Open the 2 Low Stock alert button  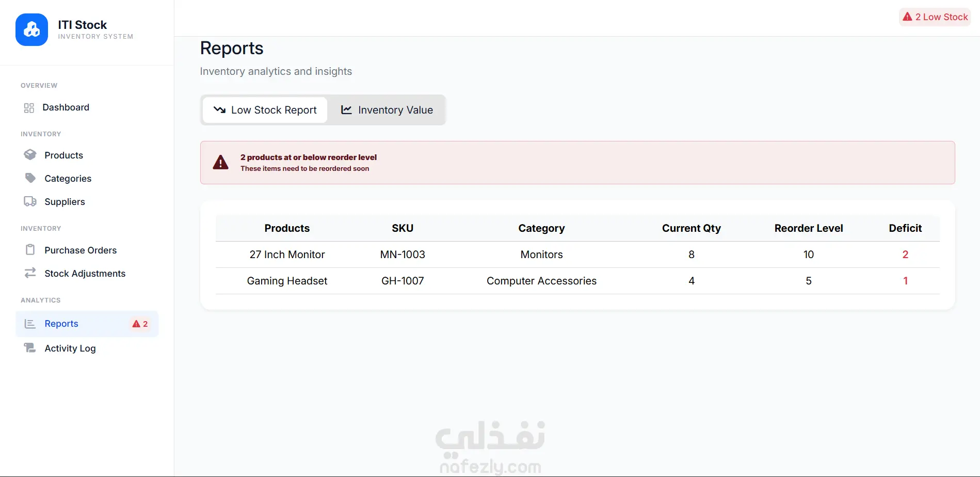(935, 17)
